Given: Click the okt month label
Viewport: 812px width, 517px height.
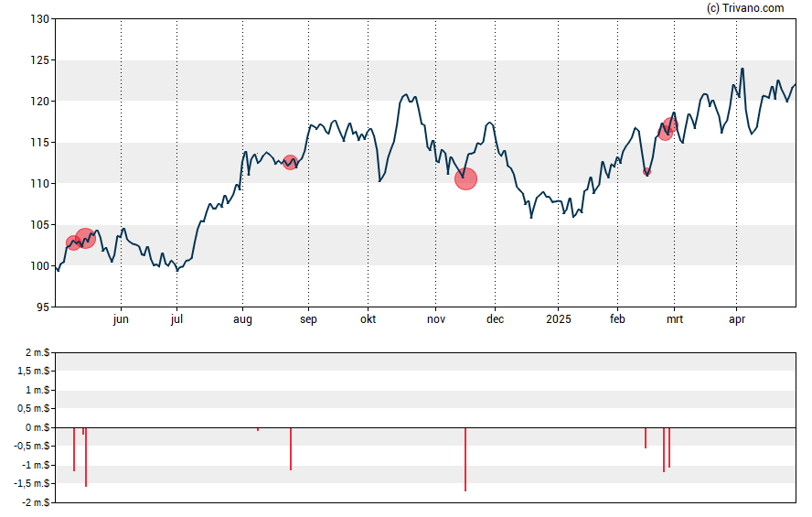Looking at the screenshot, I should pyautogui.click(x=369, y=319).
